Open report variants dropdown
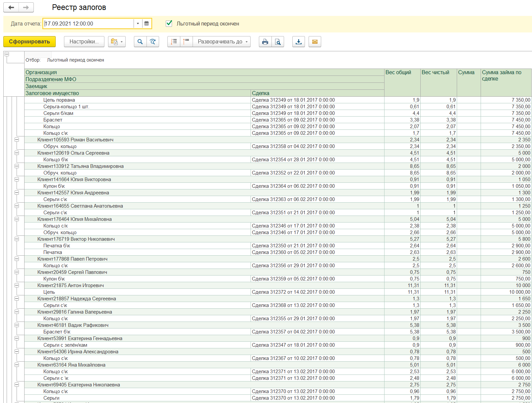532x403 pixels. [x=117, y=42]
